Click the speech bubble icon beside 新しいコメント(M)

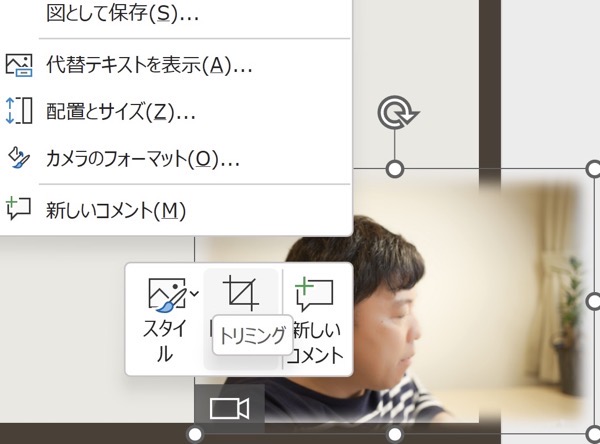point(19,209)
